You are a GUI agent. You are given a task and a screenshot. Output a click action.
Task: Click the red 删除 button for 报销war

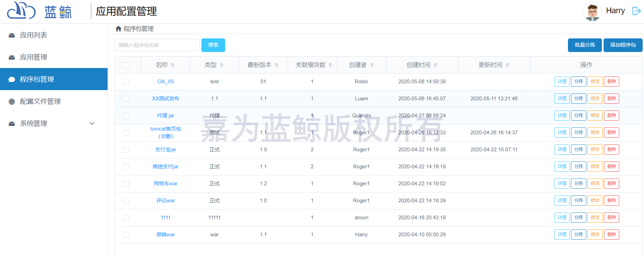611,235
